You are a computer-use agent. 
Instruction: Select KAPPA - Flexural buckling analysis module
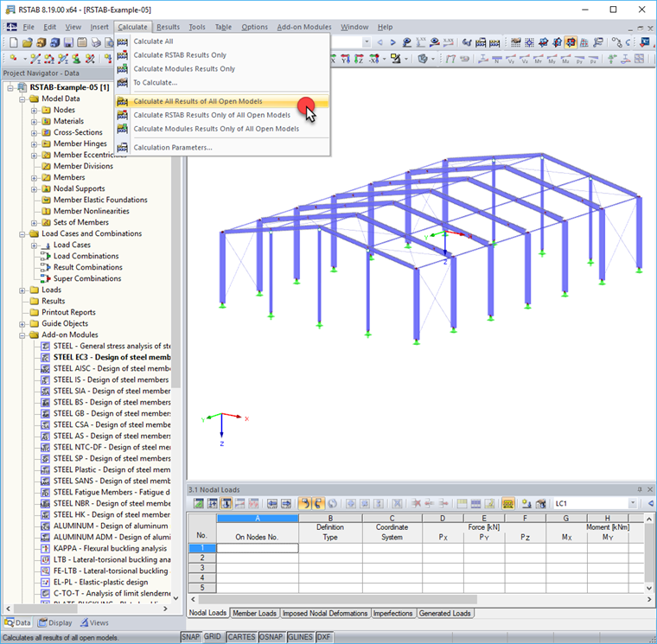point(110,548)
